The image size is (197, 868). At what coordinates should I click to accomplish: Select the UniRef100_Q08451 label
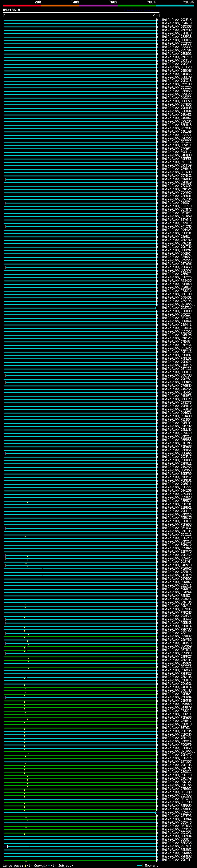[177, 297]
